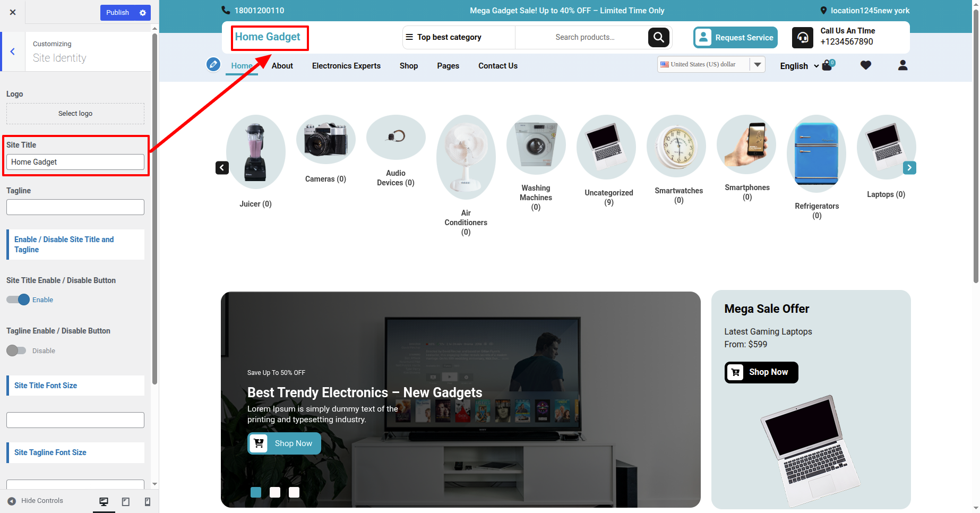The height and width of the screenshot is (513, 980).
Task: Open the Electronics Experts menu item
Action: (x=346, y=66)
